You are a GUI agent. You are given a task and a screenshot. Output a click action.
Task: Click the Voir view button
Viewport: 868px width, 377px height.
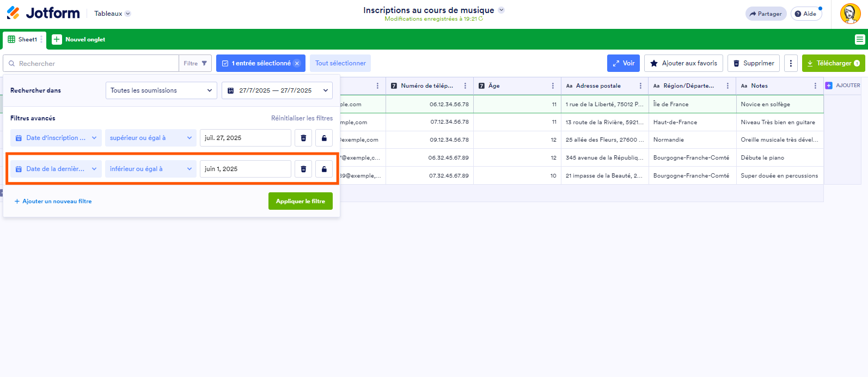[624, 63]
